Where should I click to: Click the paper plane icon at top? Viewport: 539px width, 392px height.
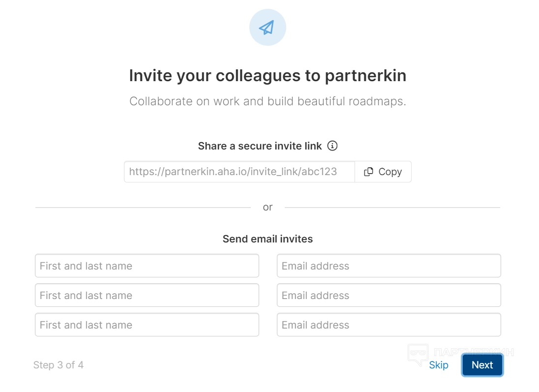click(x=268, y=28)
